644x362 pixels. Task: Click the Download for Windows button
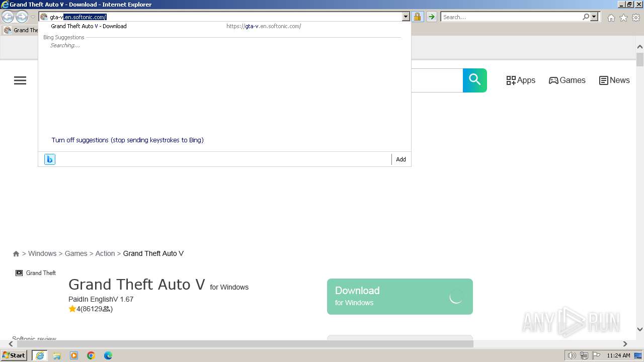[x=400, y=297]
